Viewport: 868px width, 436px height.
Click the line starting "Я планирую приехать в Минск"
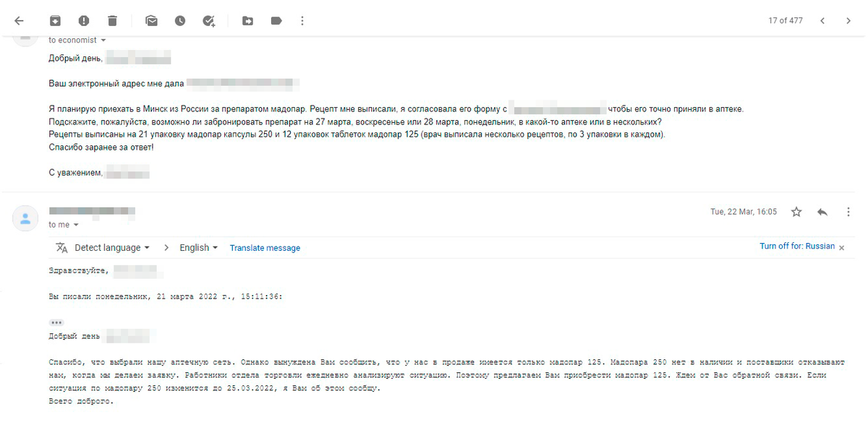pyautogui.click(x=396, y=109)
